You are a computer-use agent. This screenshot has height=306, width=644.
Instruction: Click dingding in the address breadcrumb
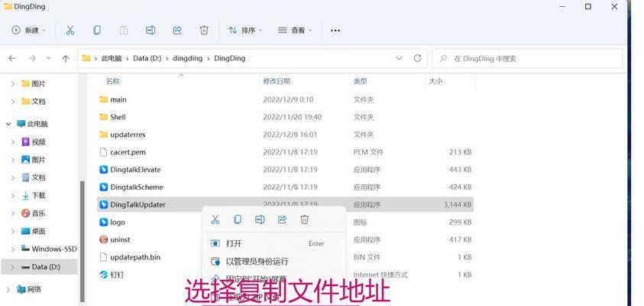point(188,58)
